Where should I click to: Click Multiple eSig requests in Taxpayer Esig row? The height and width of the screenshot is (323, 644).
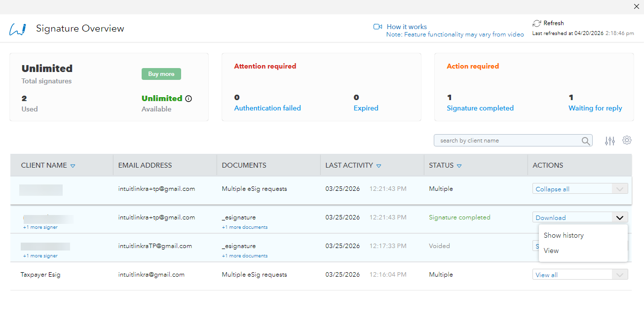pos(255,275)
